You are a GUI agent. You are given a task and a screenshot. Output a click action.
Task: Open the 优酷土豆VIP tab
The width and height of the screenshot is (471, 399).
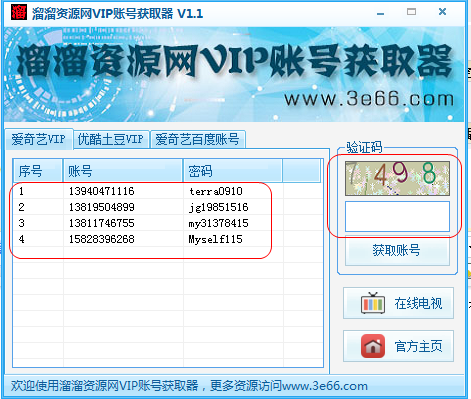pyautogui.click(x=111, y=139)
